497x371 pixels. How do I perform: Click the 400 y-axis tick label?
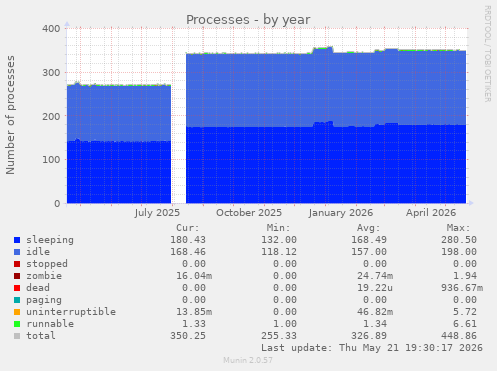coord(51,29)
